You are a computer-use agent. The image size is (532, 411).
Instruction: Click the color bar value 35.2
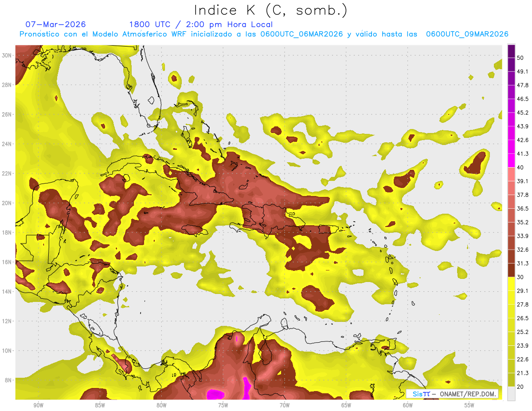[523, 222]
